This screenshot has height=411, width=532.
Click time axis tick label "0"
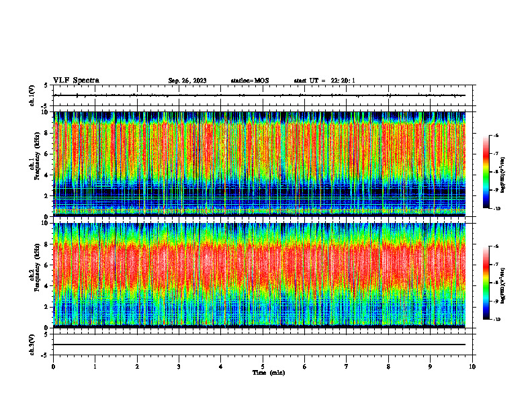(x=53, y=367)
